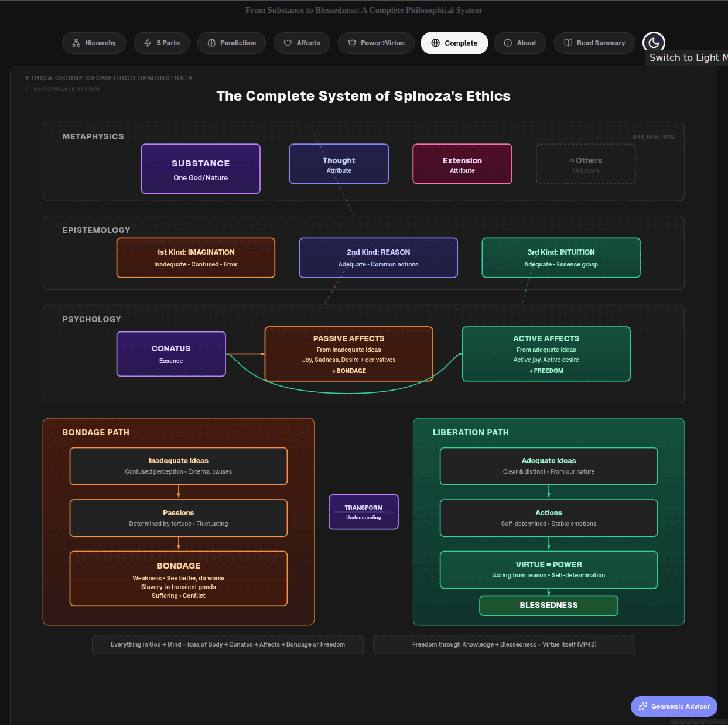This screenshot has width=728, height=725.
Task: Click 'Freedom through Knowledge' summary text
Action: pyautogui.click(x=504, y=645)
